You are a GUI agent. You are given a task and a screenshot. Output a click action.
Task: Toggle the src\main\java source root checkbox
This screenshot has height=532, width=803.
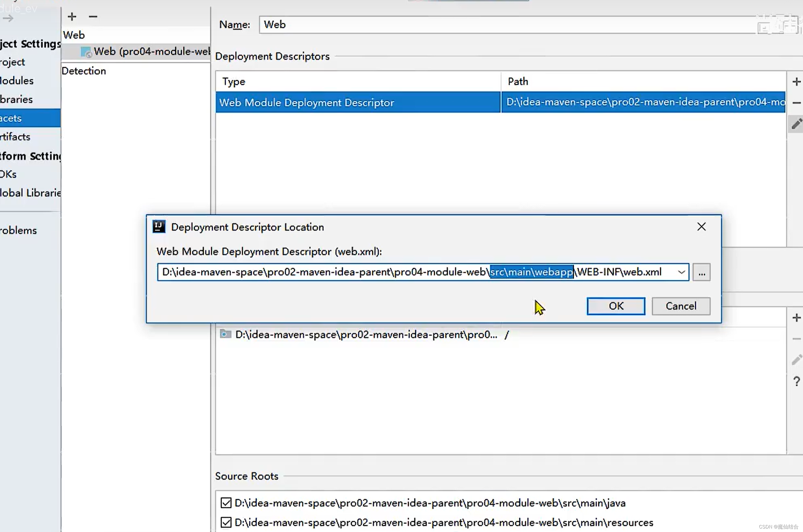tap(226, 503)
